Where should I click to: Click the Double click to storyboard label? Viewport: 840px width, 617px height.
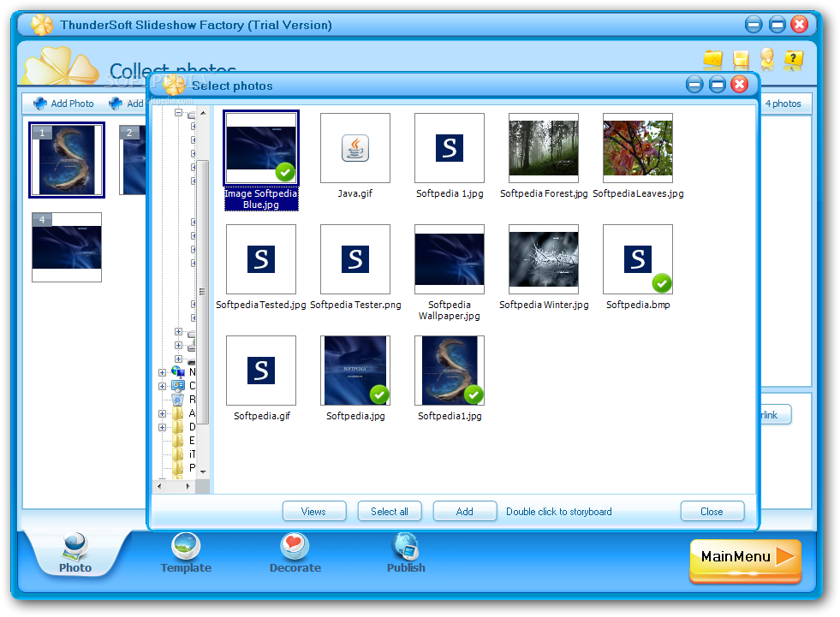coord(559,512)
